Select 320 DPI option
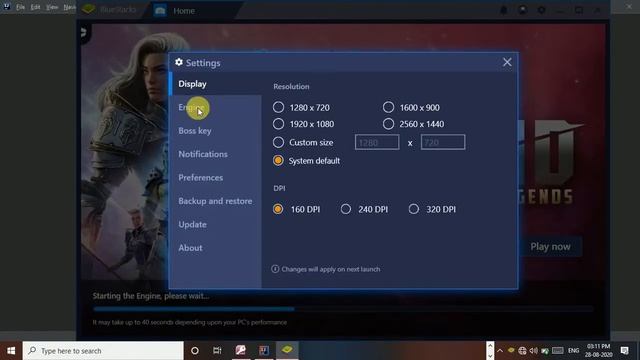 pos(413,209)
